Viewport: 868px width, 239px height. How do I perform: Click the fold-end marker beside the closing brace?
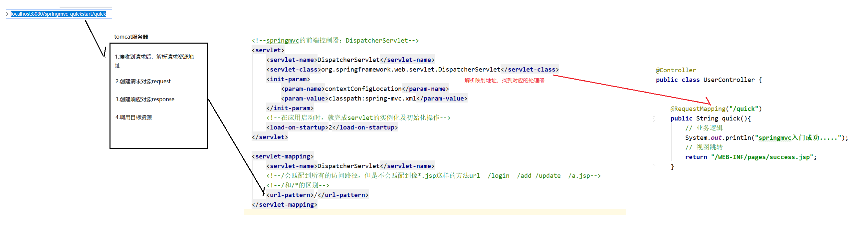(x=654, y=166)
